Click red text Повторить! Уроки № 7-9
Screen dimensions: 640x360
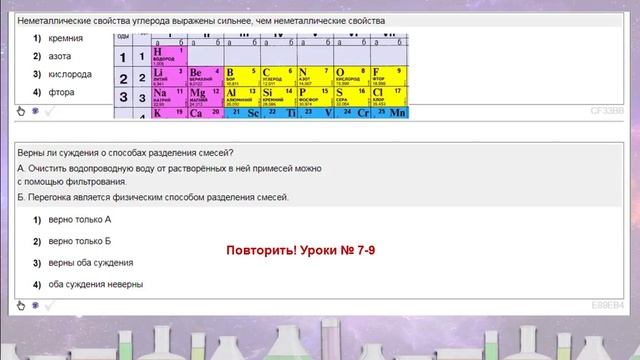click(301, 250)
